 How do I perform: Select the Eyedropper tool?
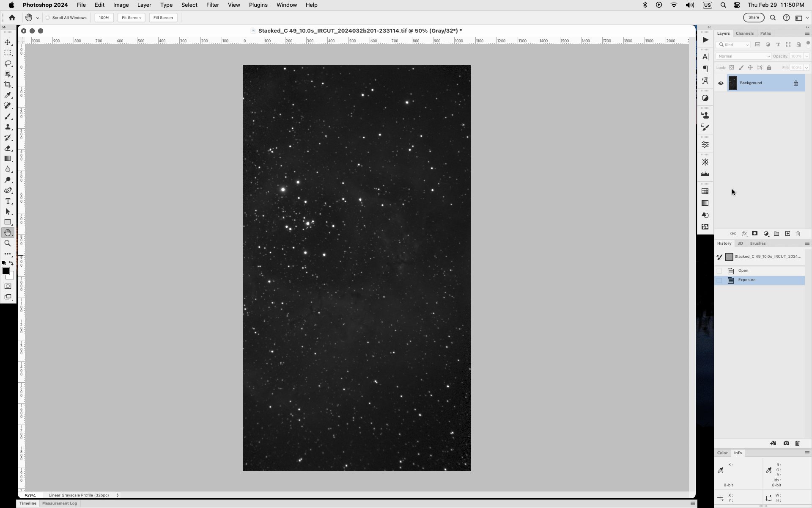(x=8, y=95)
